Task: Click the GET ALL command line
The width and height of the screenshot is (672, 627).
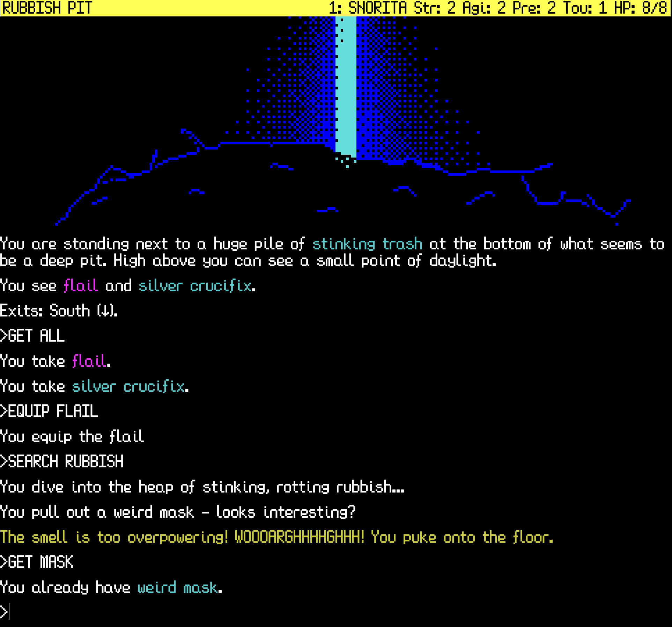Action: [33, 336]
